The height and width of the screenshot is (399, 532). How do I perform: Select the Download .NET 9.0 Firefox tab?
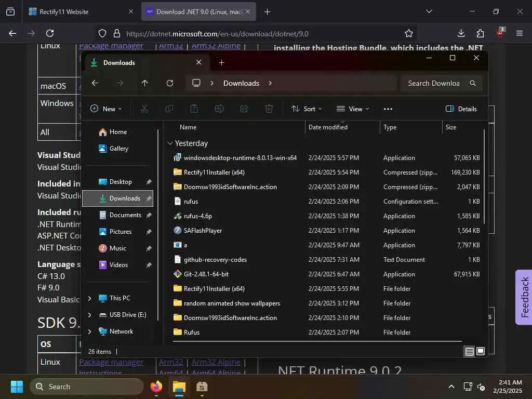pos(198,11)
